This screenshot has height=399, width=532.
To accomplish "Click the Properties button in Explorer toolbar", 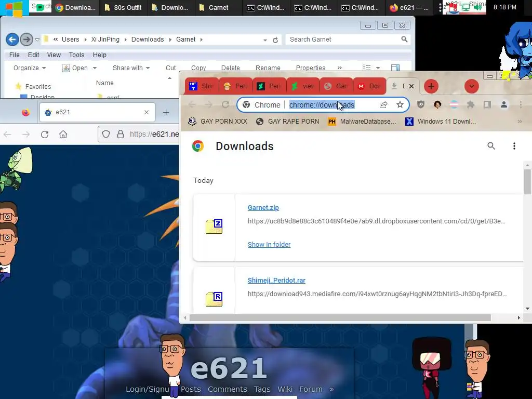I will (311, 68).
